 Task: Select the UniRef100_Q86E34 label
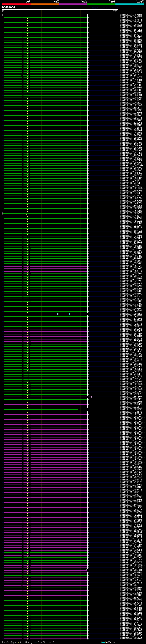(x=131, y=570)
